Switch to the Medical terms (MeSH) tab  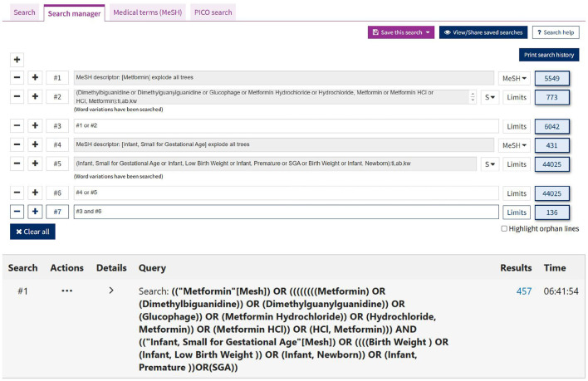click(x=147, y=12)
